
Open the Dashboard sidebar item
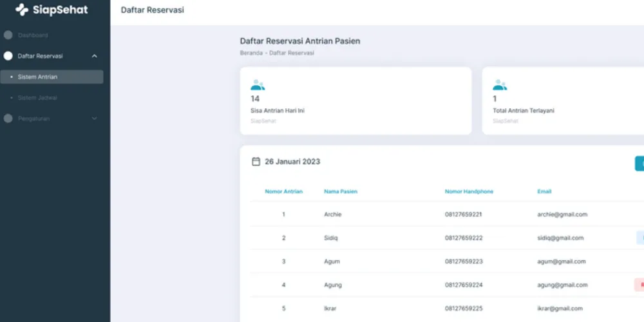tap(33, 35)
